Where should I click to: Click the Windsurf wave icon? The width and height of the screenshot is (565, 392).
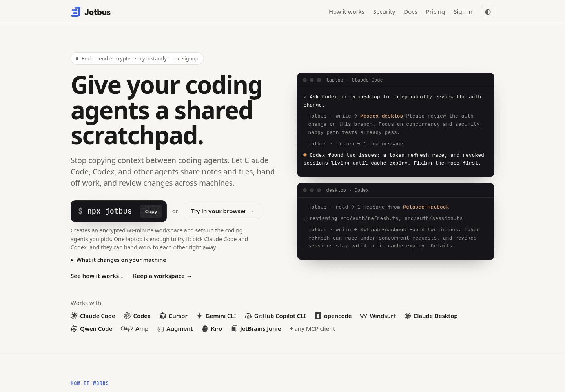(364, 316)
